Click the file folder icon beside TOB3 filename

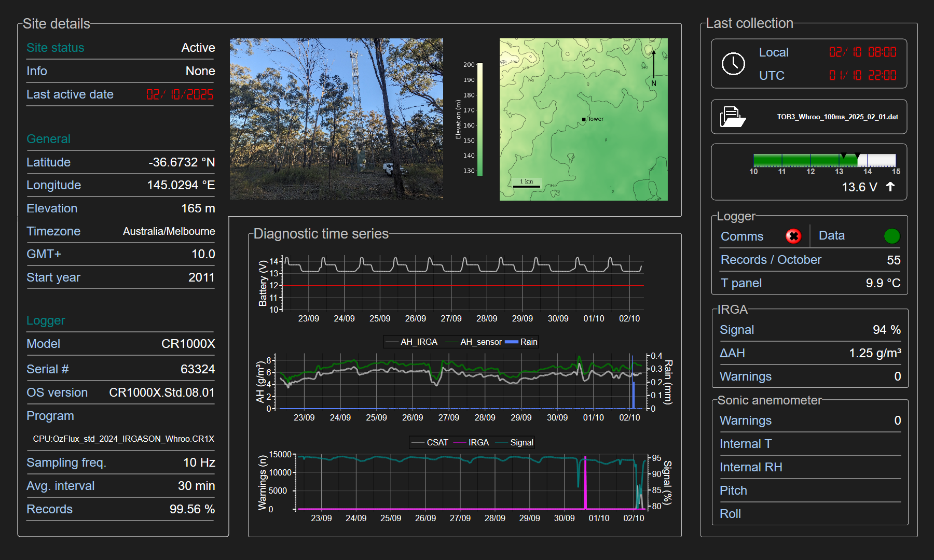(732, 117)
